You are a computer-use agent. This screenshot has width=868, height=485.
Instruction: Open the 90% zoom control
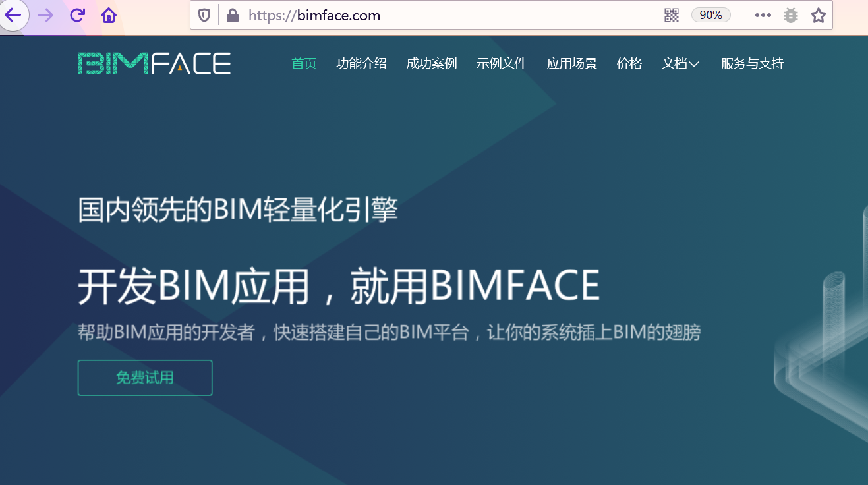[x=710, y=14]
